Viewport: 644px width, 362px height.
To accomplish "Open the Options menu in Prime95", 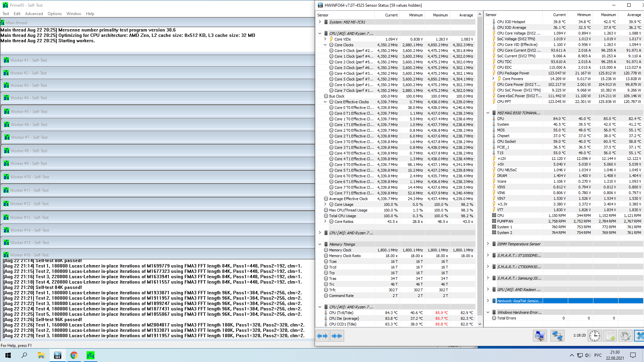I will pyautogui.click(x=54, y=14).
